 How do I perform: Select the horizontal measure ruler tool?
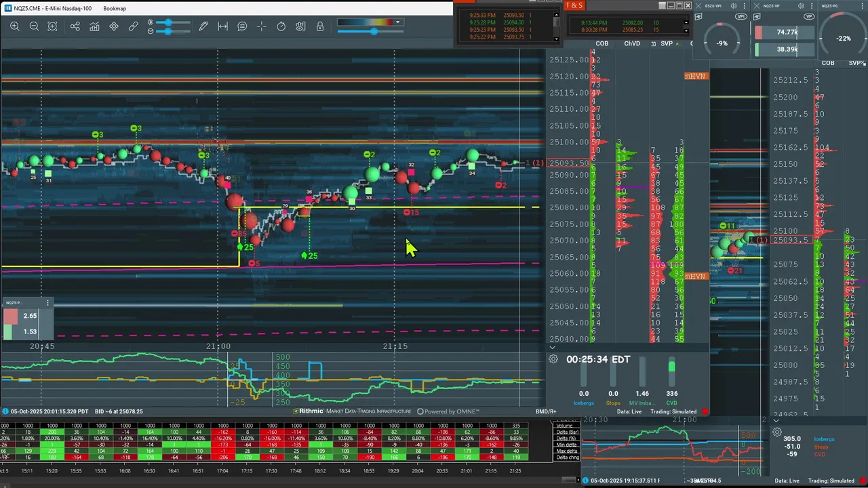coord(222,26)
